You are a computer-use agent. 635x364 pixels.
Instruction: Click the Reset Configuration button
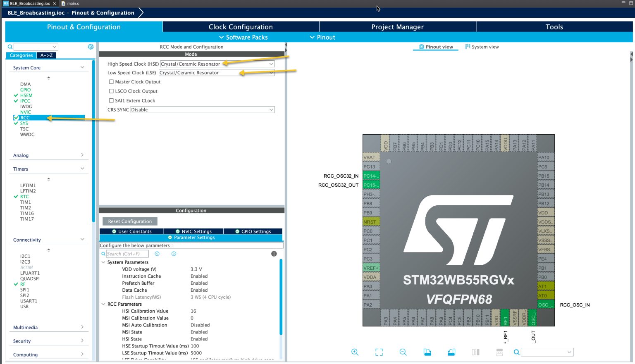pyautogui.click(x=129, y=221)
